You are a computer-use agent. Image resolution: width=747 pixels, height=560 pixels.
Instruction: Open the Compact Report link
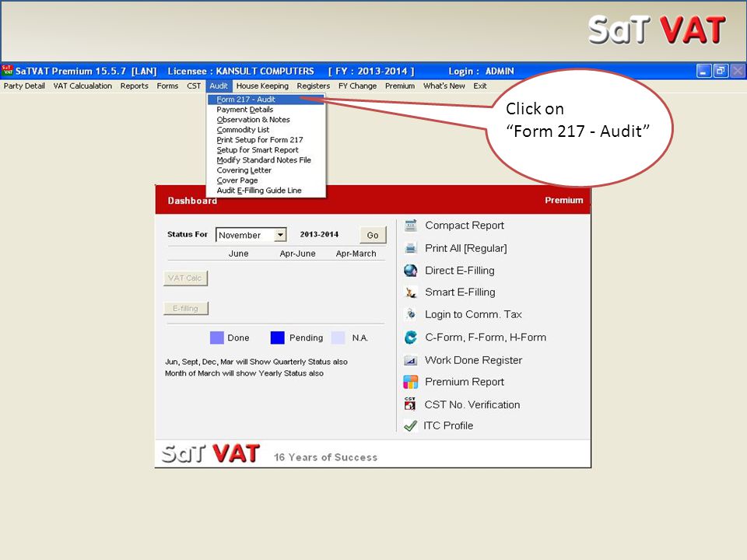(x=465, y=226)
